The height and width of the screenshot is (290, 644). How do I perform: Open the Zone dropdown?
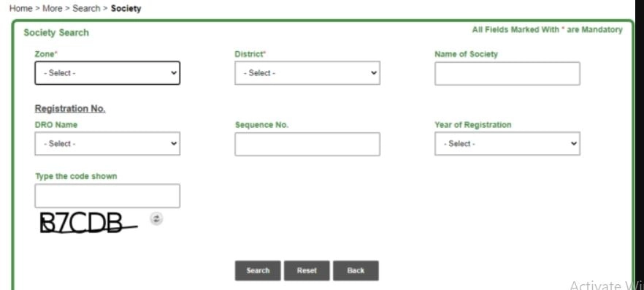coord(107,73)
